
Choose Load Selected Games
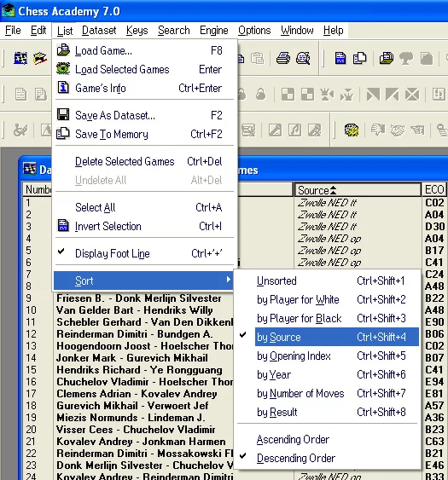click(144, 70)
